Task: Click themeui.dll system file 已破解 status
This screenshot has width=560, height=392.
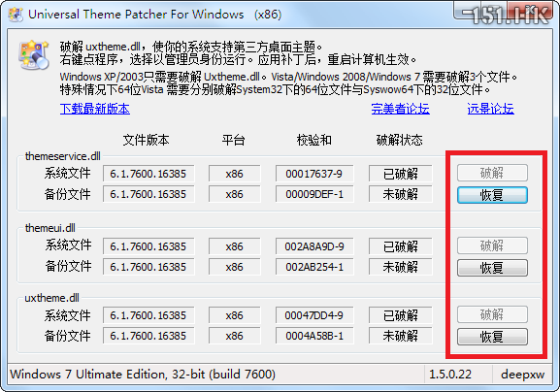Action: point(401,246)
